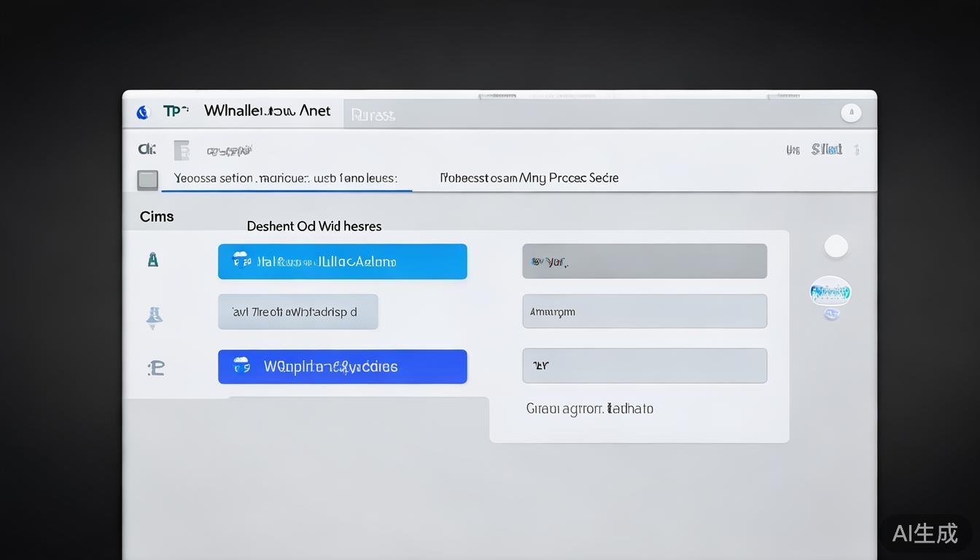Viewport: 980px width, 560px height.
Task: Switch to the 'WInaller Anet' tab
Action: (267, 111)
